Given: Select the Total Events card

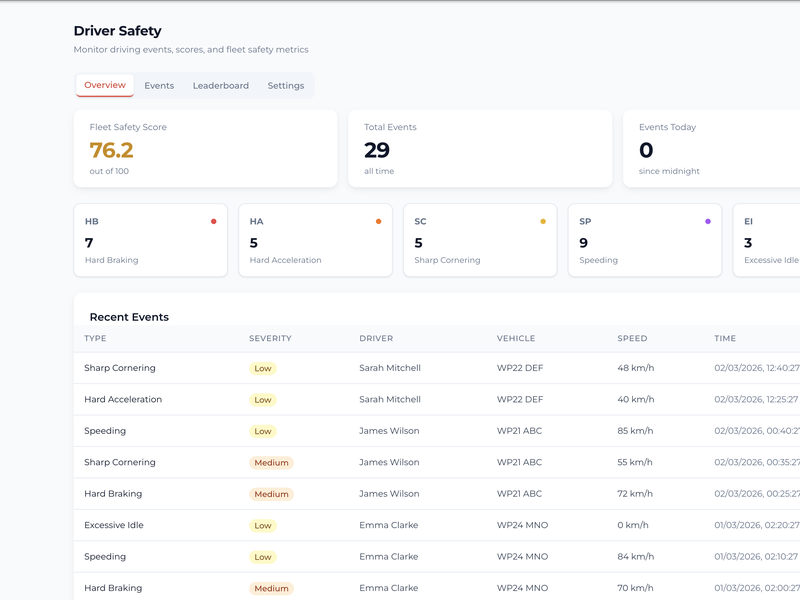Looking at the screenshot, I should (x=479, y=149).
